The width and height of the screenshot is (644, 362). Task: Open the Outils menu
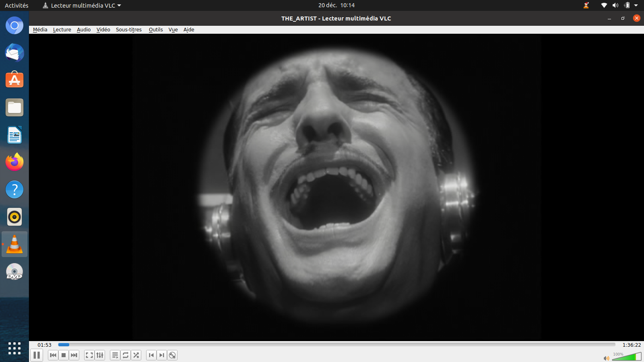click(156, 30)
